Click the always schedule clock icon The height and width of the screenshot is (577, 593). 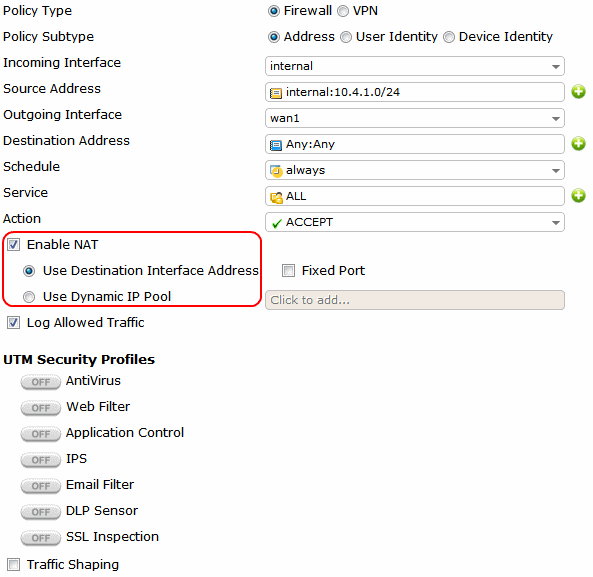click(276, 171)
